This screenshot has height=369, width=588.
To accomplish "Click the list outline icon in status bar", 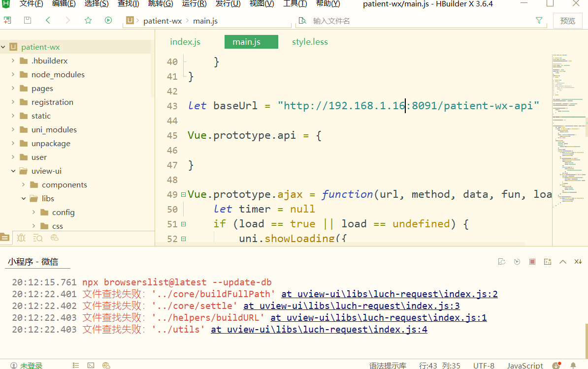I will (x=76, y=365).
